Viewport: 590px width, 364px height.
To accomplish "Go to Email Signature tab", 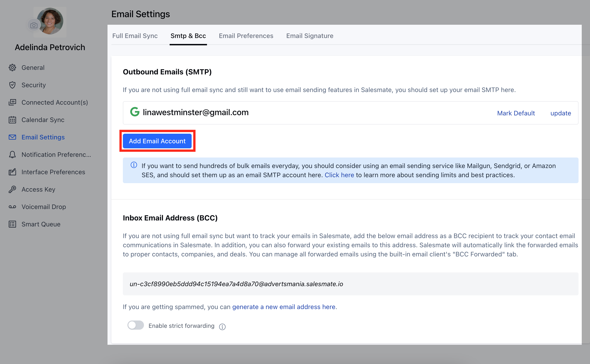I will (x=310, y=36).
